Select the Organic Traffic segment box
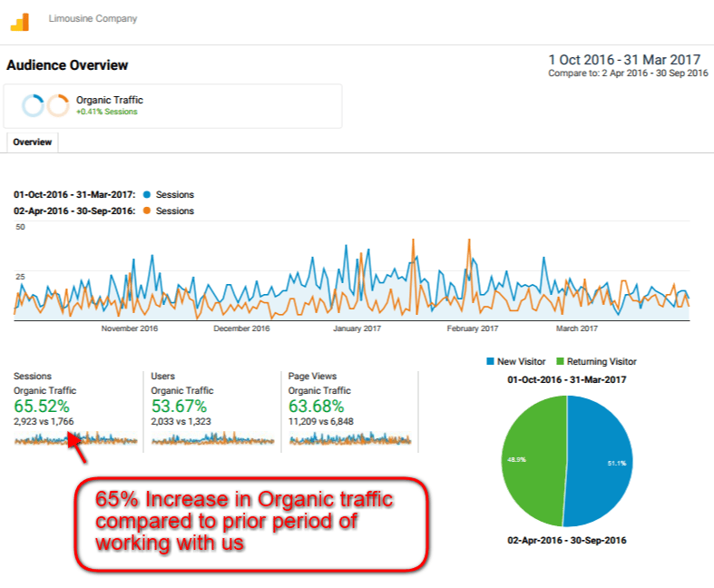This screenshot has height=588, width=714. coord(172,106)
